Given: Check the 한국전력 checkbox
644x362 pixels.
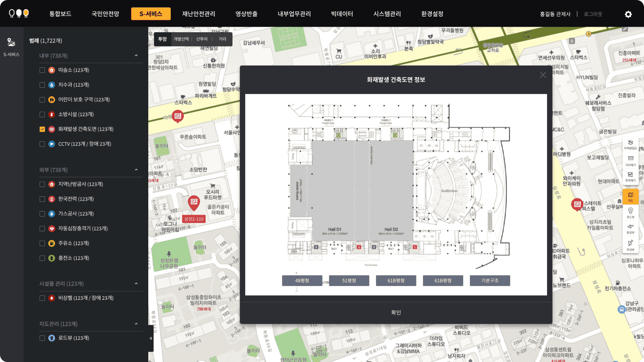Looking at the screenshot, I should (42, 199).
